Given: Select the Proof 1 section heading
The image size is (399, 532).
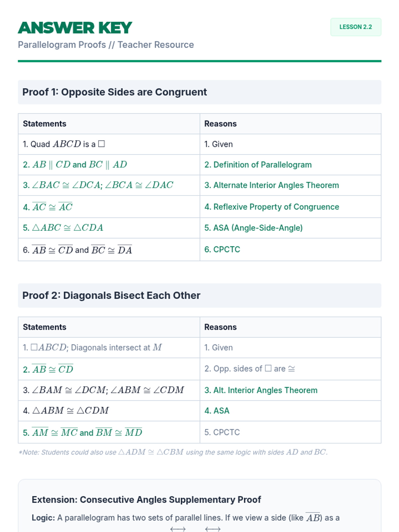Looking at the screenshot, I should point(114,92).
